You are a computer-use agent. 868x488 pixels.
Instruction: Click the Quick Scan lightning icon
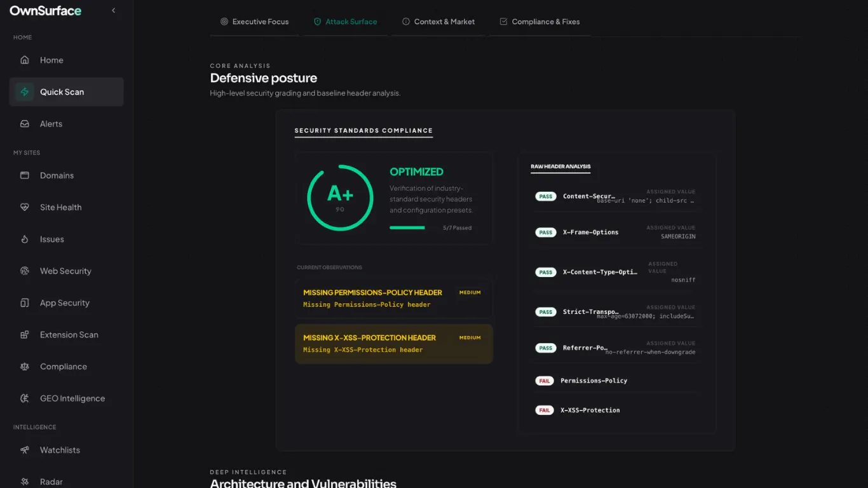[x=25, y=92]
